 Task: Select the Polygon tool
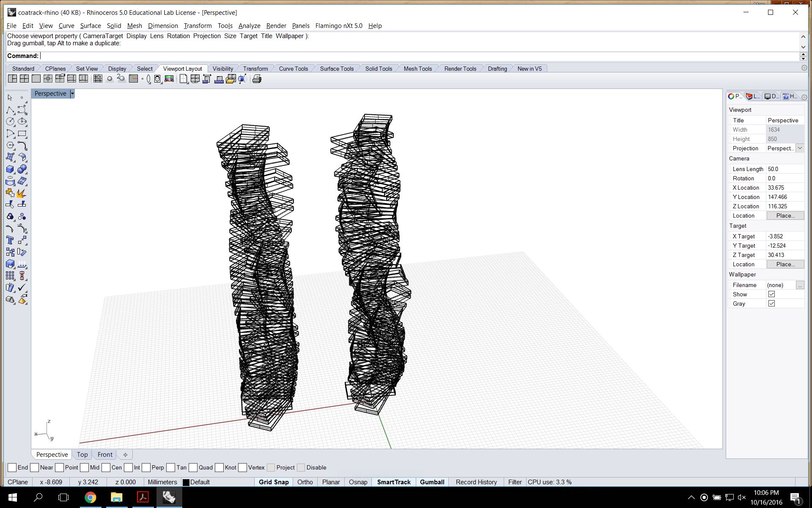[10, 145]
